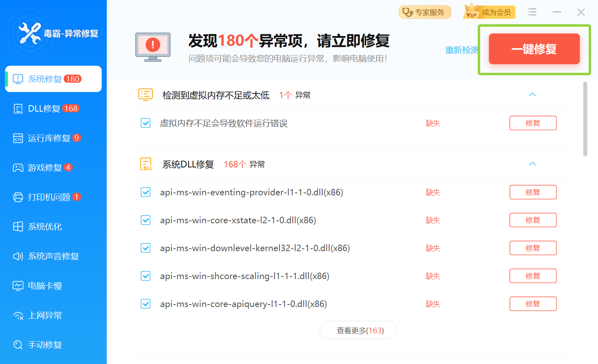Click 修复 for api-ms-win-core-xstate dll

(x=533, y=220)
